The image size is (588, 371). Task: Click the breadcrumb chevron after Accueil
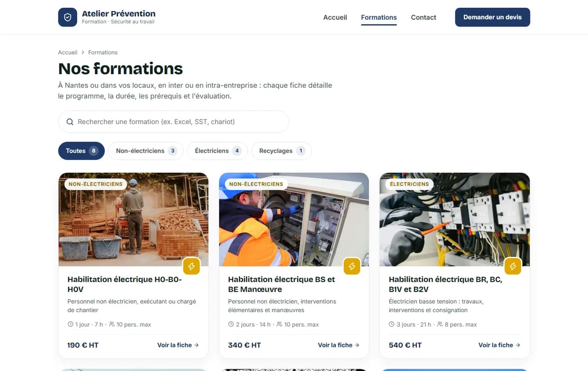[x=83, y=52]
